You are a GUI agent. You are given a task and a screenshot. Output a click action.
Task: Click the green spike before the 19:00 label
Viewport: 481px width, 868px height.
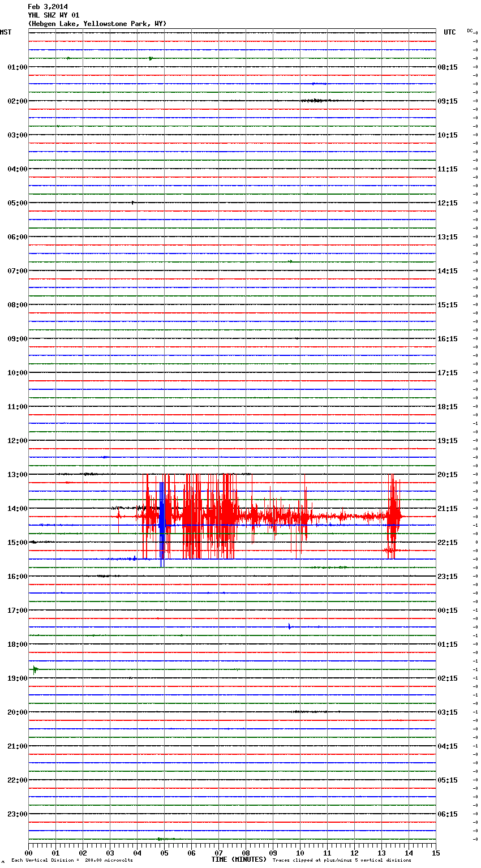pos(35,670)
